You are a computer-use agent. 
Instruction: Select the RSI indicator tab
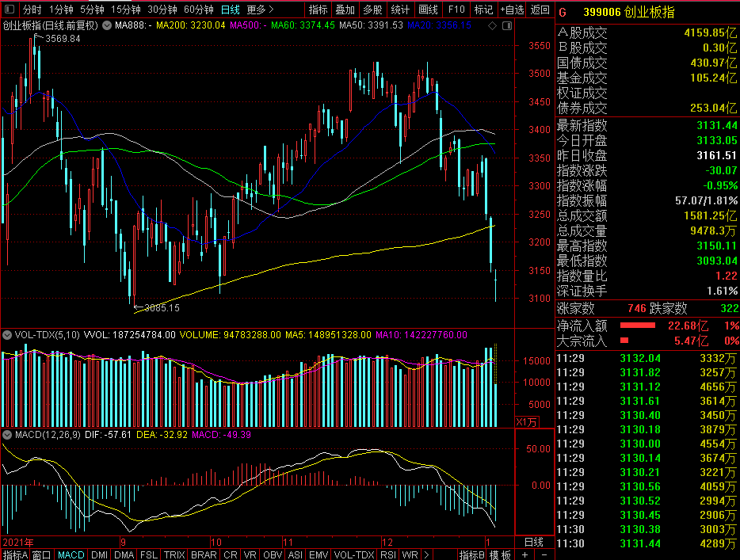point(388,554)
